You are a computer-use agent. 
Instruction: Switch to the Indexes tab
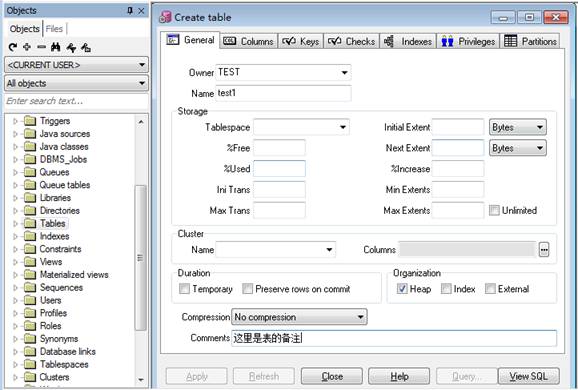[x=408, y=41]
